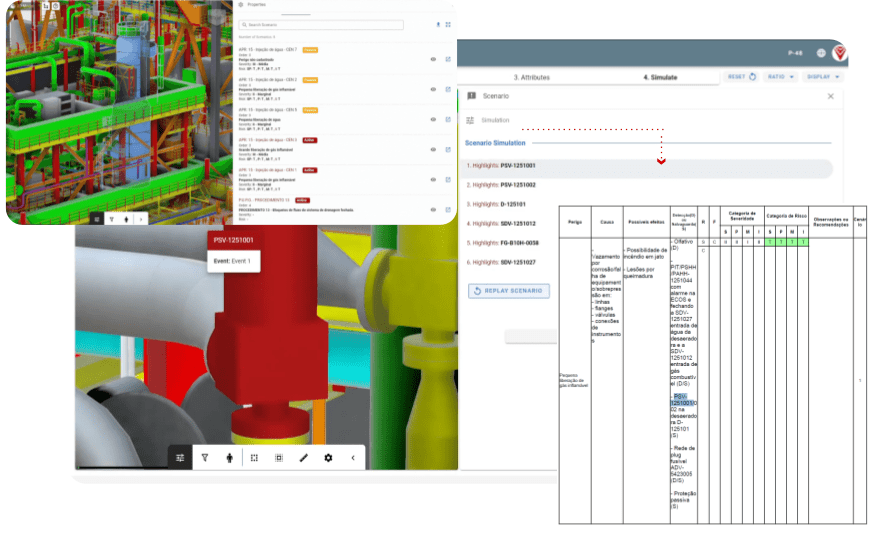Image resolution: width=880 pixels, height=539 pixels.
Task: Select step 6 Highlights SDV-1251027
Action: pos(501,262)
